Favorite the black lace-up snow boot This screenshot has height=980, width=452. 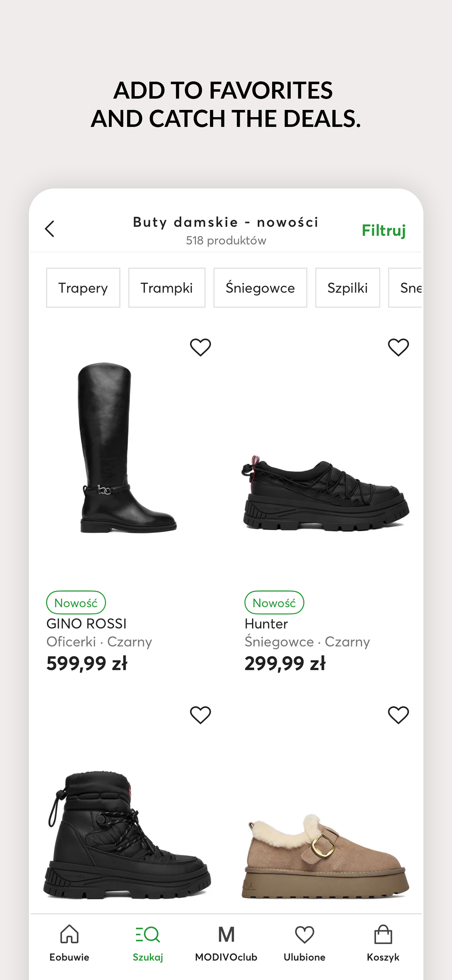200,715
